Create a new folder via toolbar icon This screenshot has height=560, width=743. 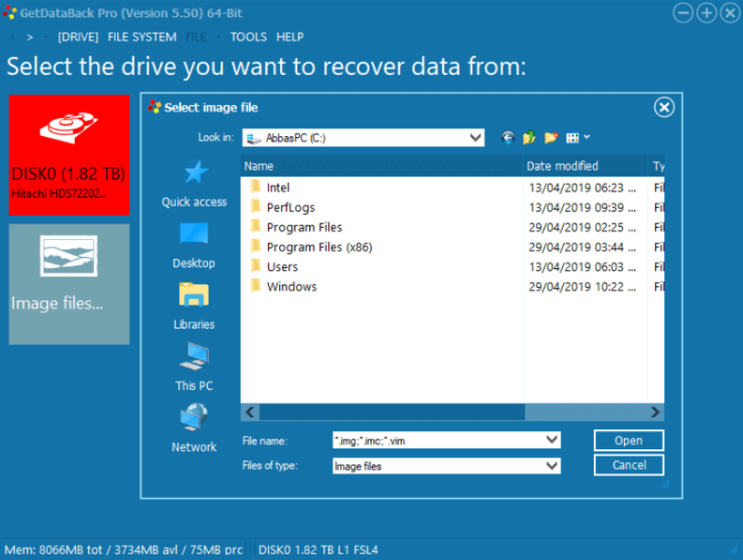(551, 138)
